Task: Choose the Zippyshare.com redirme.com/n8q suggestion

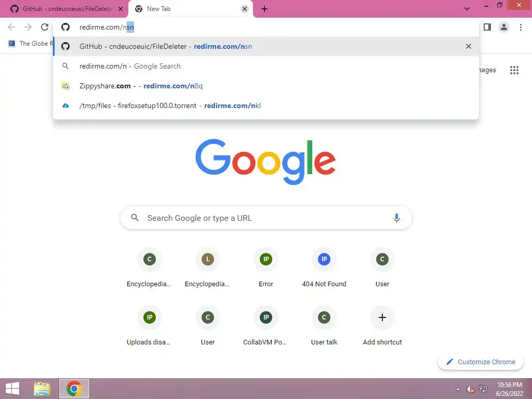Action: [266, 86]
